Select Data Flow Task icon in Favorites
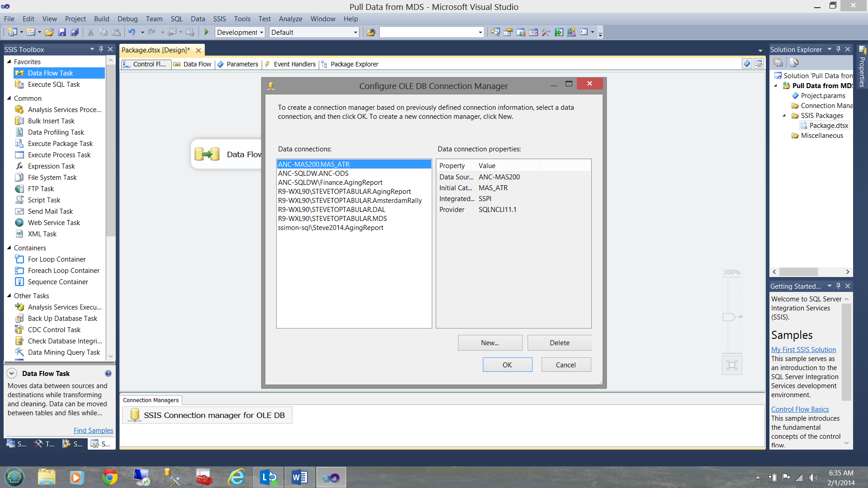 point(21,73)
